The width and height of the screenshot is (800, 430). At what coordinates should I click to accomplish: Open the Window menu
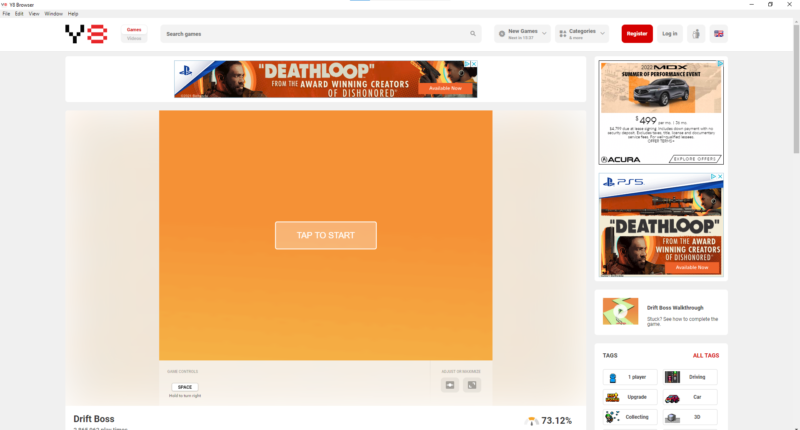(53, 14)
